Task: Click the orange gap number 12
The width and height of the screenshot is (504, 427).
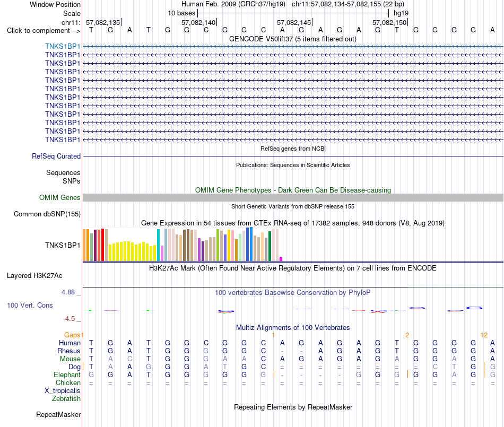Action: [484, 335]
